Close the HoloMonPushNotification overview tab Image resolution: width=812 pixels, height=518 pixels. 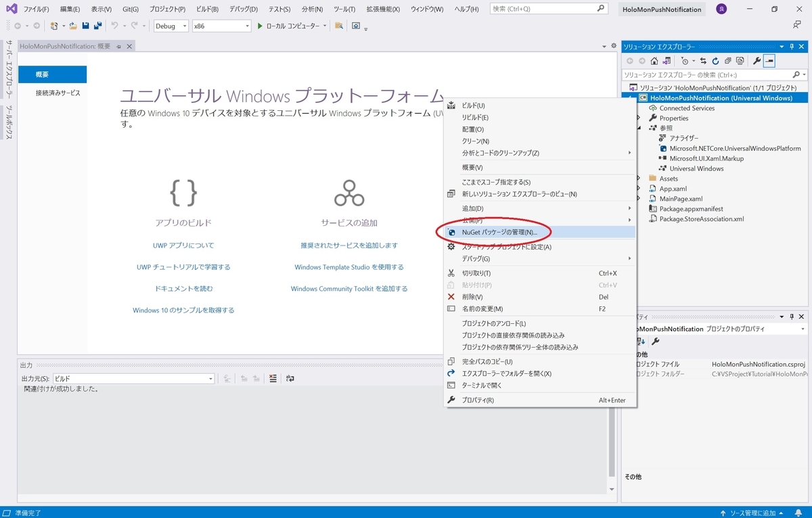[129, 46]
